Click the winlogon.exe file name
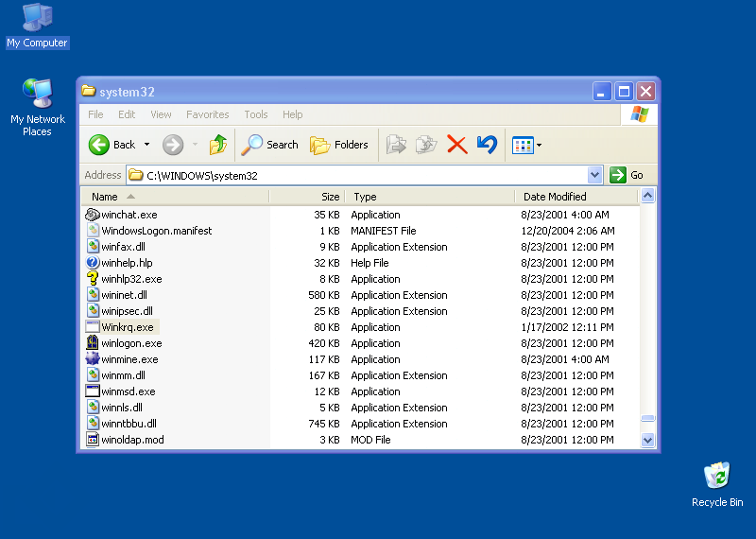Screen dimensions: 756x539 131,343
